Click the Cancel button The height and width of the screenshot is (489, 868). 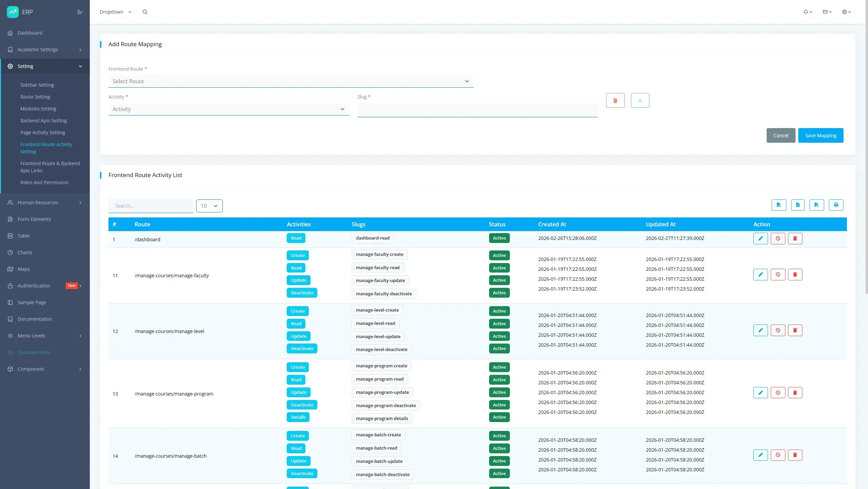coord(781,136)
